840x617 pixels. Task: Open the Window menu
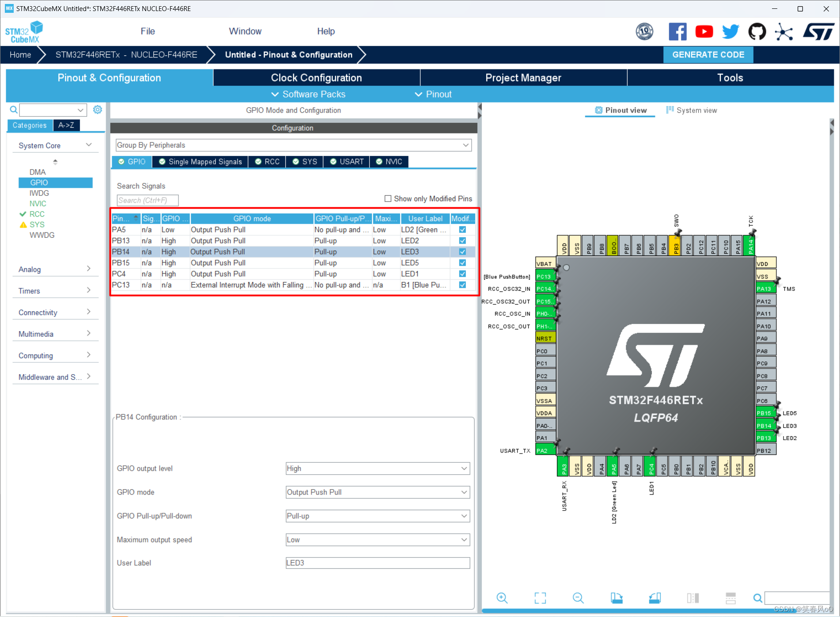coord(245,31)
